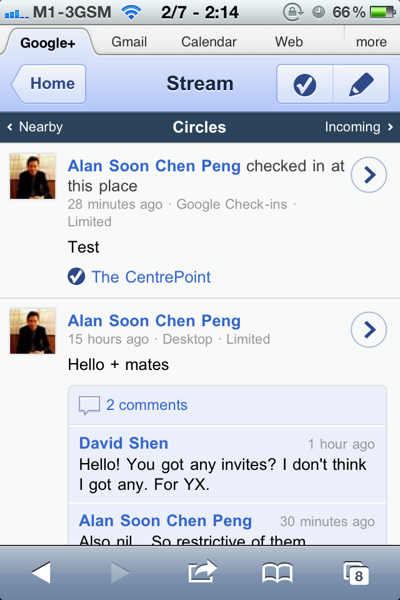The width and height of the screenshot is (400, 600).
Task: Open the Calendar tab
Action: 209,42
